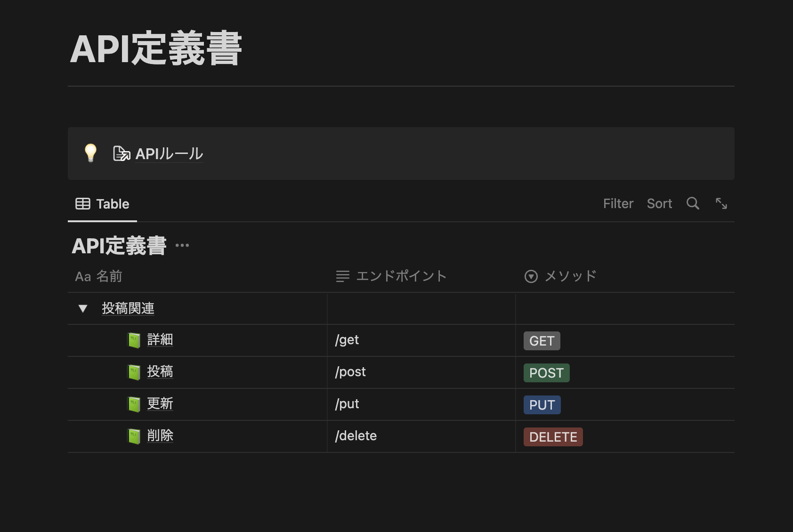The width and height of the screenshot is (793, 532).
Task: Open the APIルール linked page
Action: click(x=169, y=154)
